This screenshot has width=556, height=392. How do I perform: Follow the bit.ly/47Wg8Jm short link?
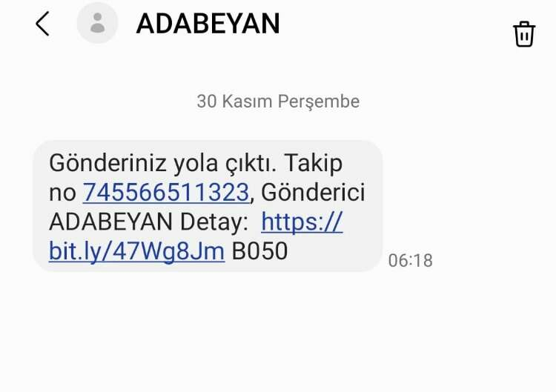[137, 251]
